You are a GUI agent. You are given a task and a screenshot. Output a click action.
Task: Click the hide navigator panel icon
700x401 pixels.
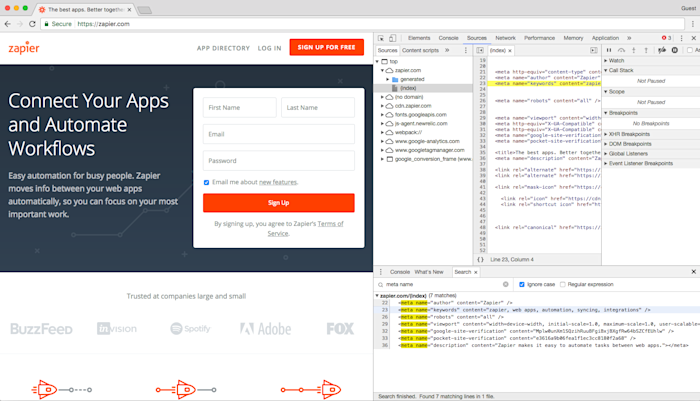pos(480,50)
